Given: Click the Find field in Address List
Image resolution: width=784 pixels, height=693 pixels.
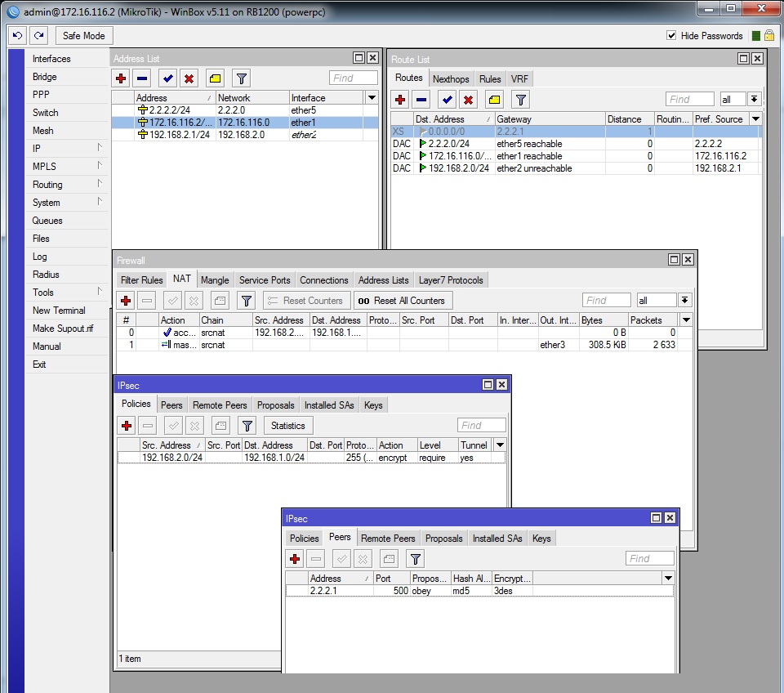Looking at the screenshot, I should pos(353,78).
